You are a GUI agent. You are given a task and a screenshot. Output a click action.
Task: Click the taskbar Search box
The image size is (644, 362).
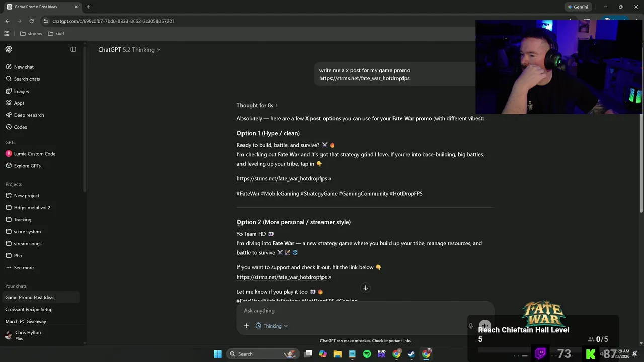coord(264,354)
